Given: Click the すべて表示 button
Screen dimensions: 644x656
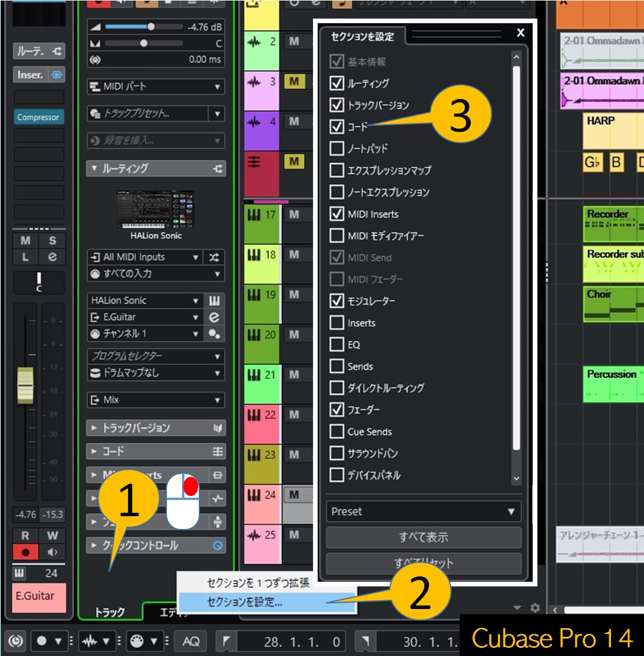Looking at the screenshot, I should click(x=423, y=537).
